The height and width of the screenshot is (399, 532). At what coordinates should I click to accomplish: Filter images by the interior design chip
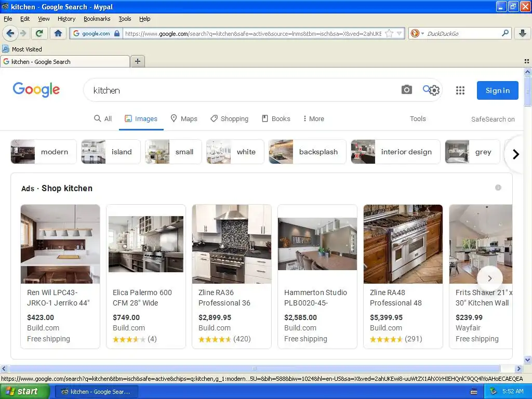[x=395, y=152]
